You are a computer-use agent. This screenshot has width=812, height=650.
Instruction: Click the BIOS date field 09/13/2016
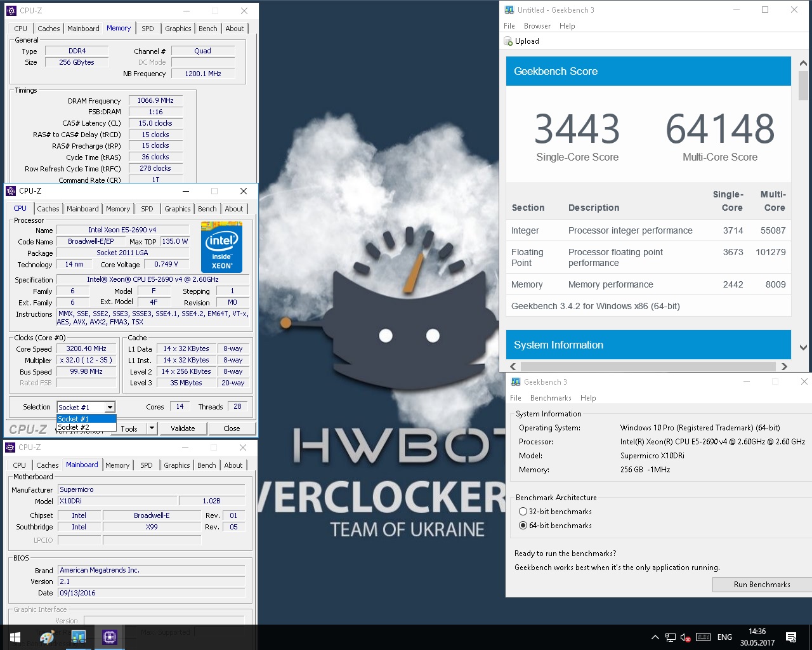pyautogui.click(x=151, y=593)
